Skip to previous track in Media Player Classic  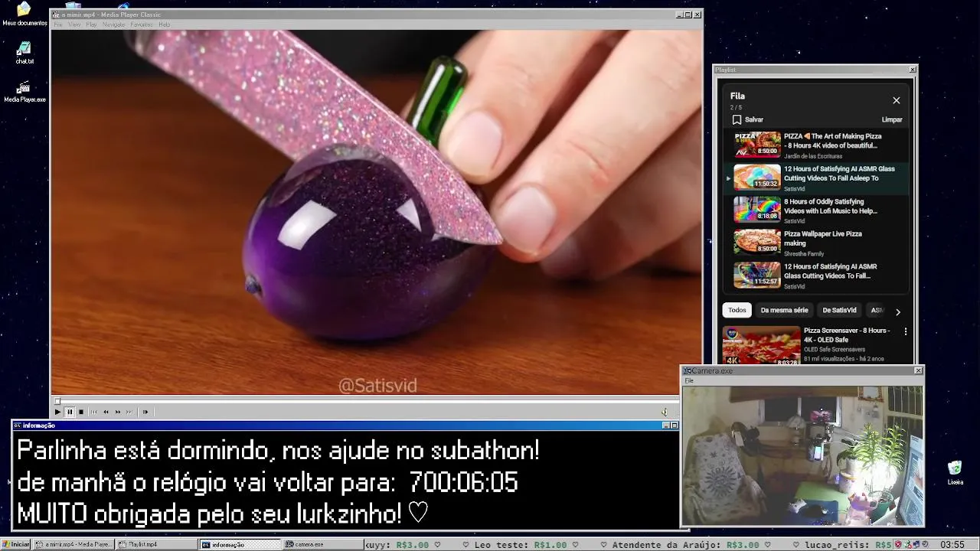click(94, 412)
